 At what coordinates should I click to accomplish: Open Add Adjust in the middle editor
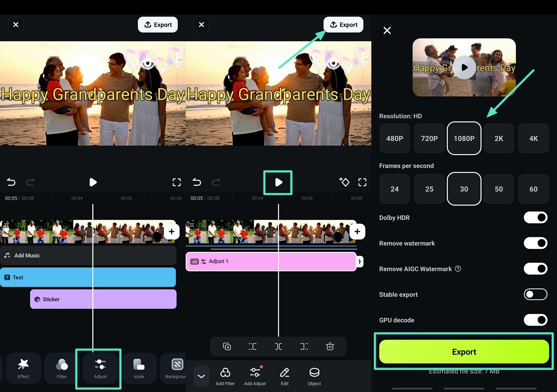[x=255, y=376]
